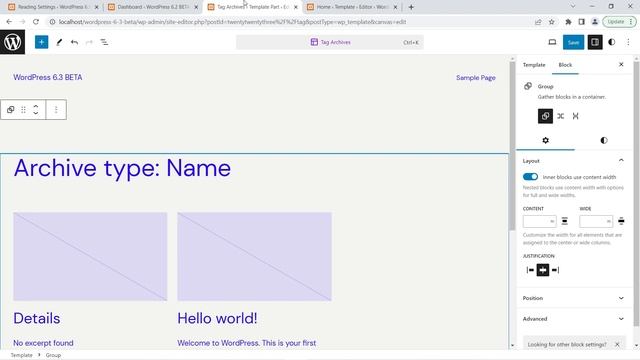Click the WordPress 6.3 BETA site title

pos(48,77)
